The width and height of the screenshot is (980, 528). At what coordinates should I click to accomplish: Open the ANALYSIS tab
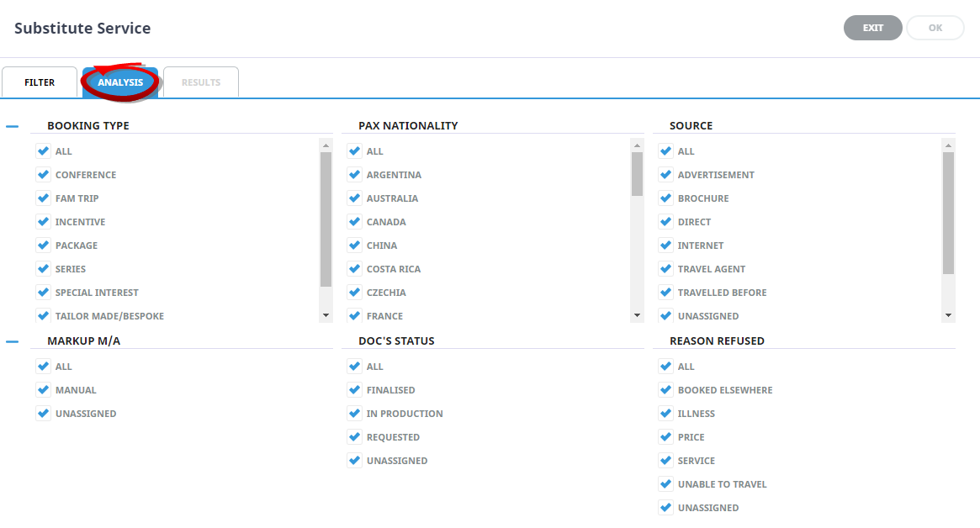point(120,82)
